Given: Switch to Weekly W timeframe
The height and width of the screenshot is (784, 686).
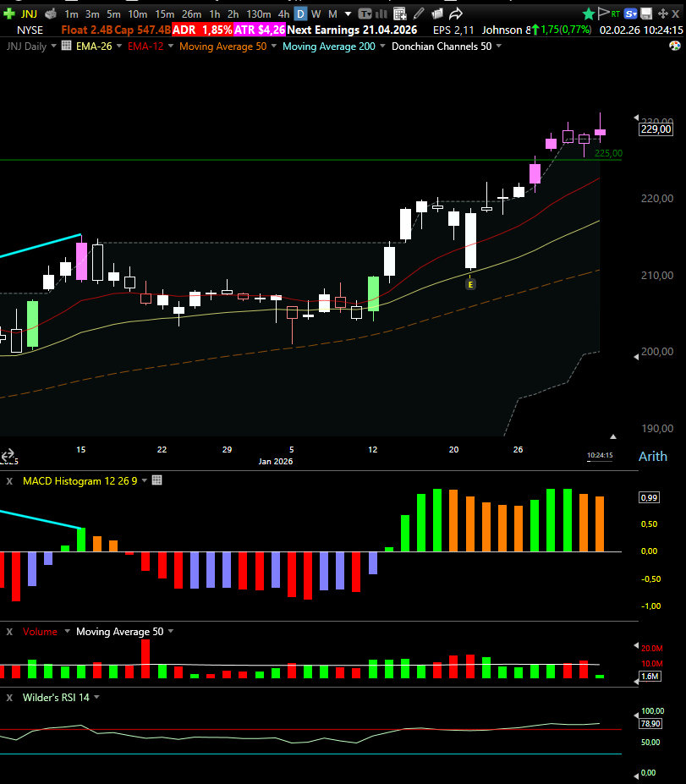Looking at the screenshot, I should 316,14.
